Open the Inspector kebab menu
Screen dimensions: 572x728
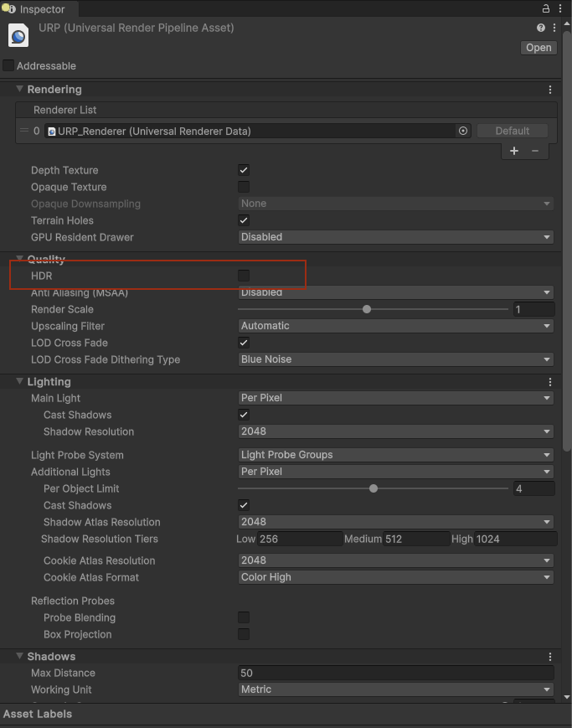(559, 8)
